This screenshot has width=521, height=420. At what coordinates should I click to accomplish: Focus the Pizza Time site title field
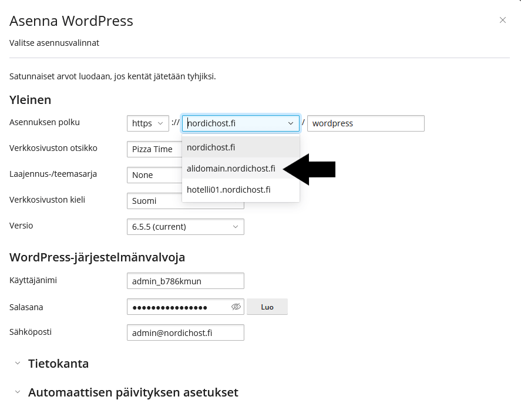click(x=154, y=149)
